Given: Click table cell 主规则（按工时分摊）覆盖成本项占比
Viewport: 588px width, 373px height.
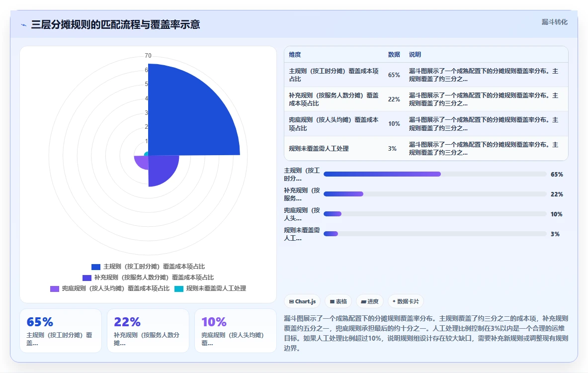Looking at the screenshot, I should [334, 75].
